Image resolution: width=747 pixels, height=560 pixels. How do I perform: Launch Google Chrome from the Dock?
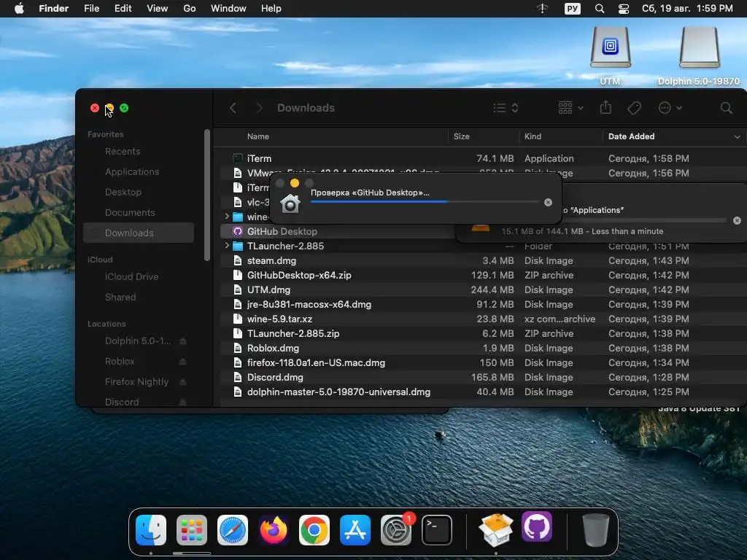(314, 530)
